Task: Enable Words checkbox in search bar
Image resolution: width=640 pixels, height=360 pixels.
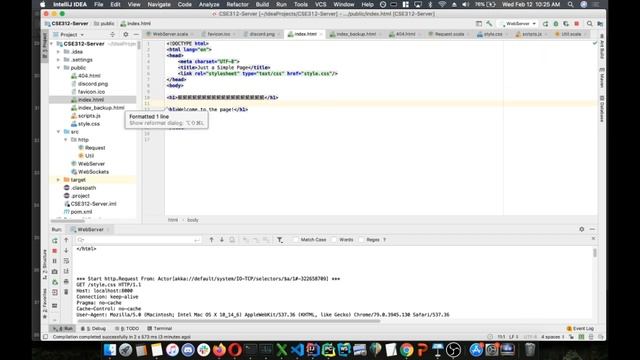Action: click(x=334, y=240)
